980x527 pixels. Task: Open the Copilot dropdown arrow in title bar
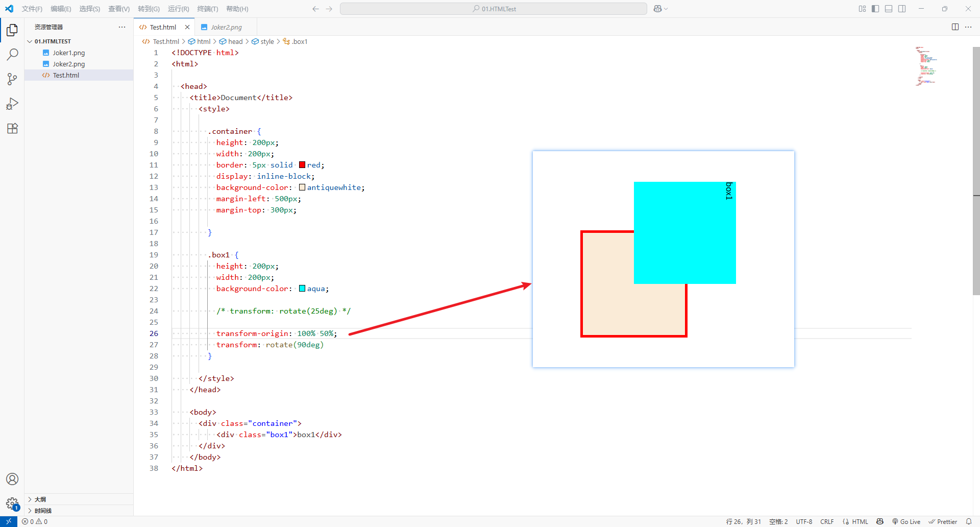point(666,9)
